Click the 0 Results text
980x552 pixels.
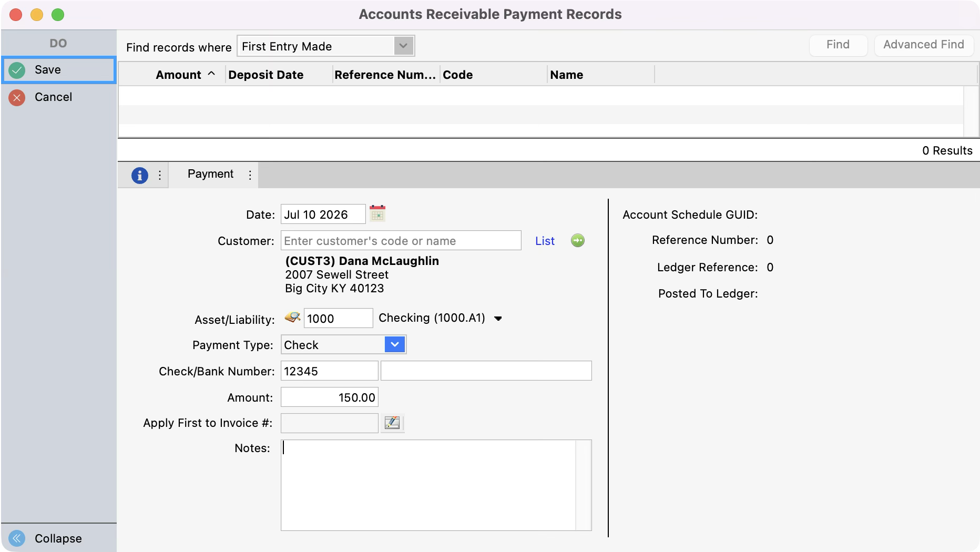947,151
